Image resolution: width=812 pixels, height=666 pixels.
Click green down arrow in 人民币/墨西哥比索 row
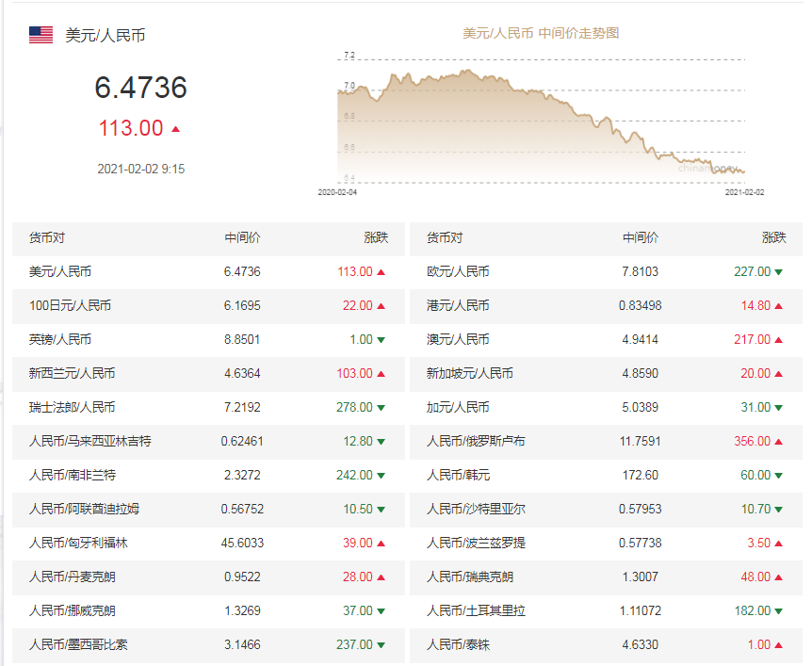(x=381, y=645)
